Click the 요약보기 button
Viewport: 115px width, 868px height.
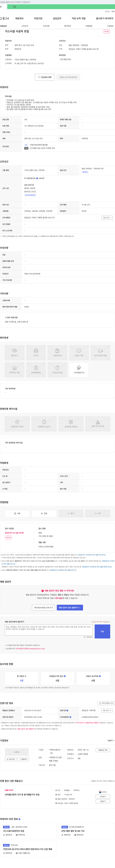103,797
